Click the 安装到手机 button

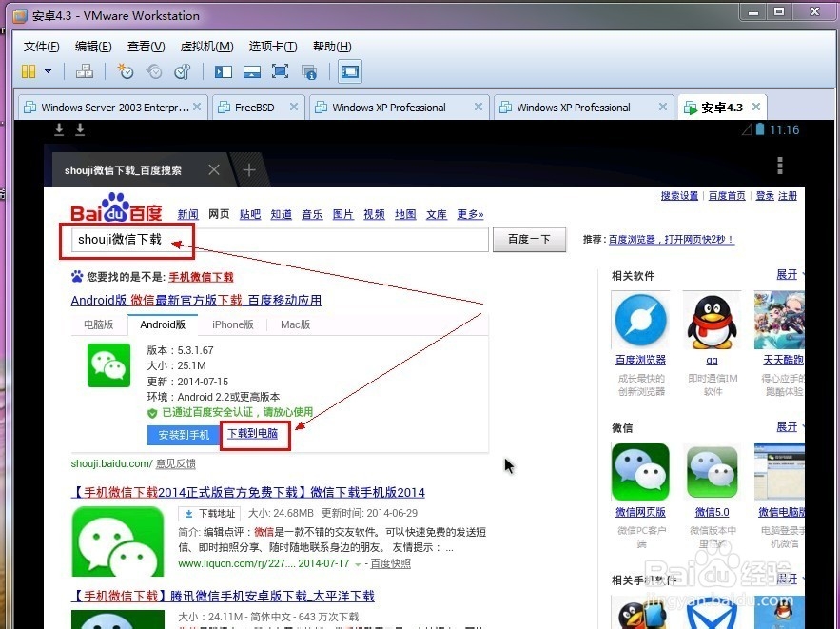point(184,435)
